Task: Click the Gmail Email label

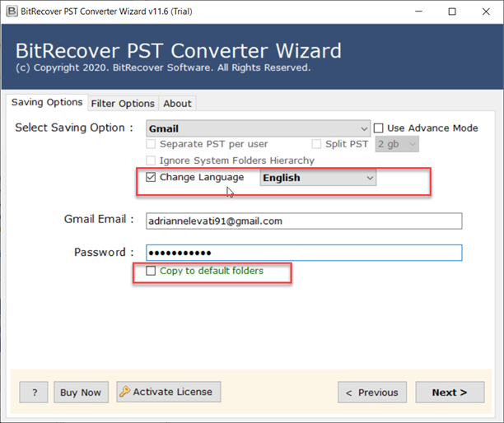Action: tap(99, 219)
